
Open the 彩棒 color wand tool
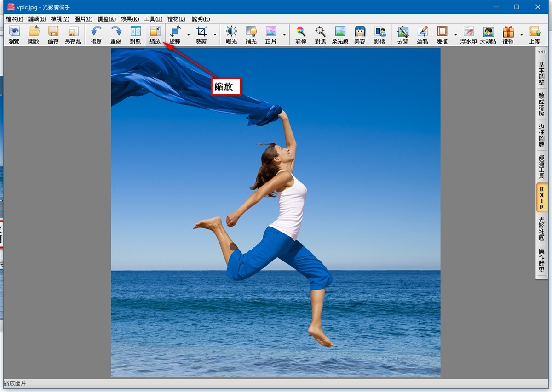click(x=301, y=35)
